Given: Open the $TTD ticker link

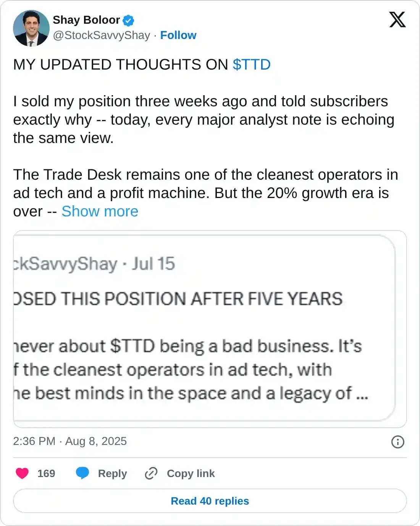Looking at the screenshot, I should 252,65.
